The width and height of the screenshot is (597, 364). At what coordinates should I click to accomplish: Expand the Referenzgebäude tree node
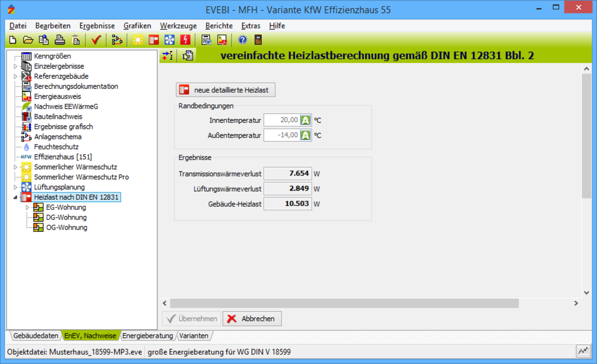[x=15, y=76]
